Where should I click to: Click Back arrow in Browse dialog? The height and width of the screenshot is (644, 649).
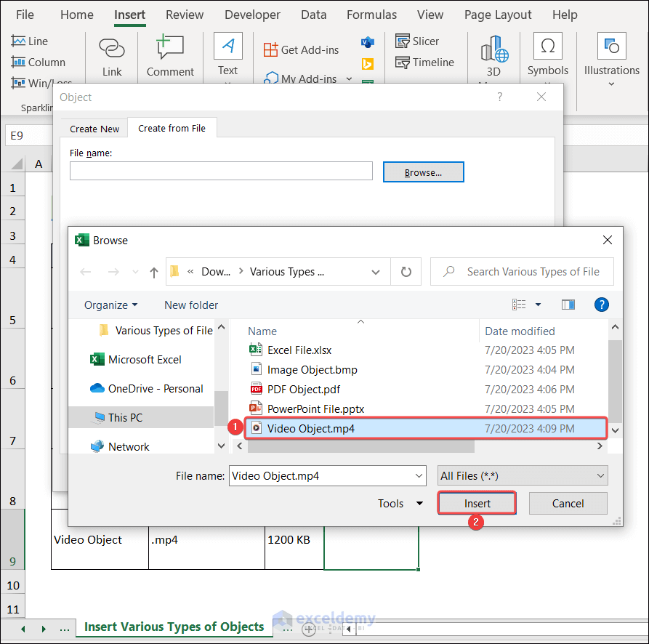86,272
